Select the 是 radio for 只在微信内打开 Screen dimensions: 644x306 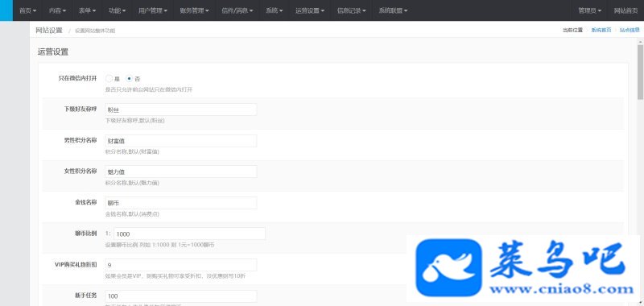[x=109, y=78]
